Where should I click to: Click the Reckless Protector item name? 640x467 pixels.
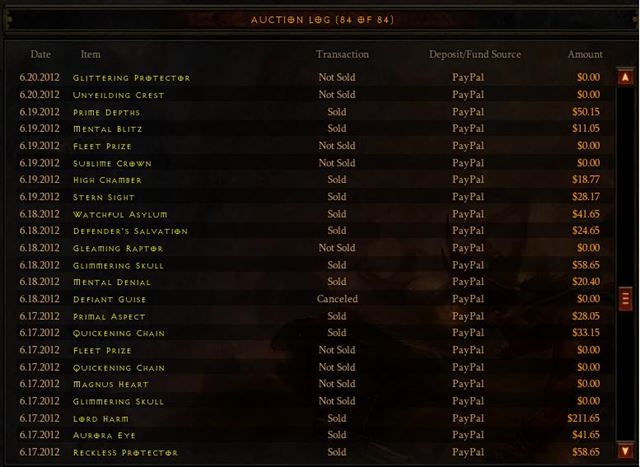(125, 453)
